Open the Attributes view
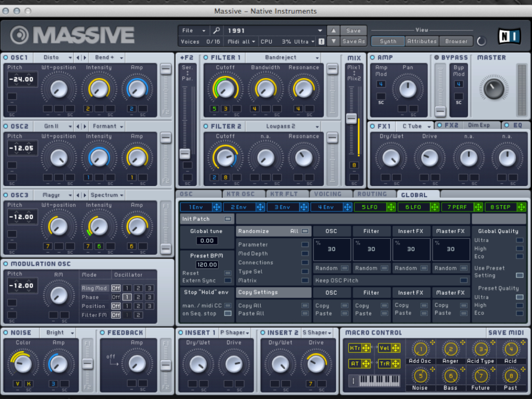The image size is (532, 399). [x=422, y=41]
